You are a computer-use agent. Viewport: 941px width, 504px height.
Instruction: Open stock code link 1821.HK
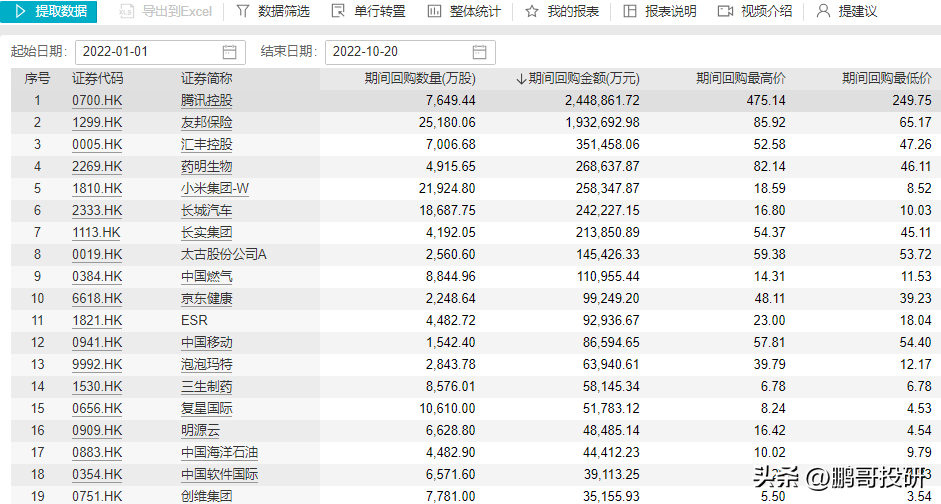pos(97,321)
